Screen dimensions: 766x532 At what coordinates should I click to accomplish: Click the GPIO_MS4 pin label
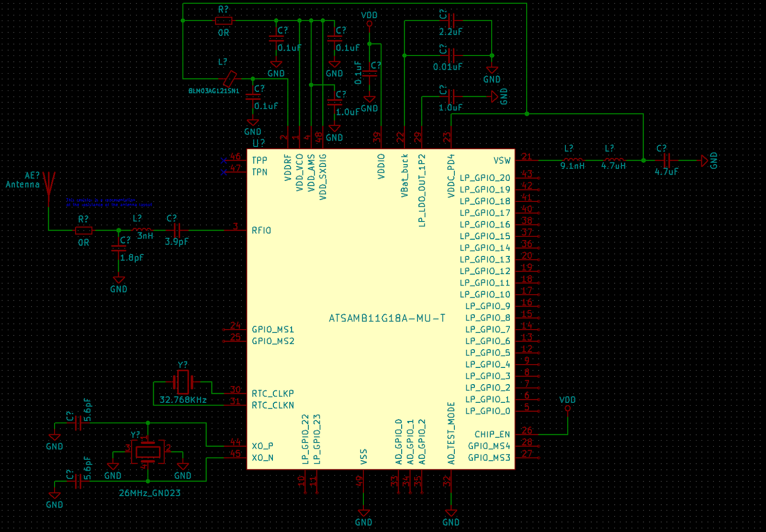click(489, 446)
